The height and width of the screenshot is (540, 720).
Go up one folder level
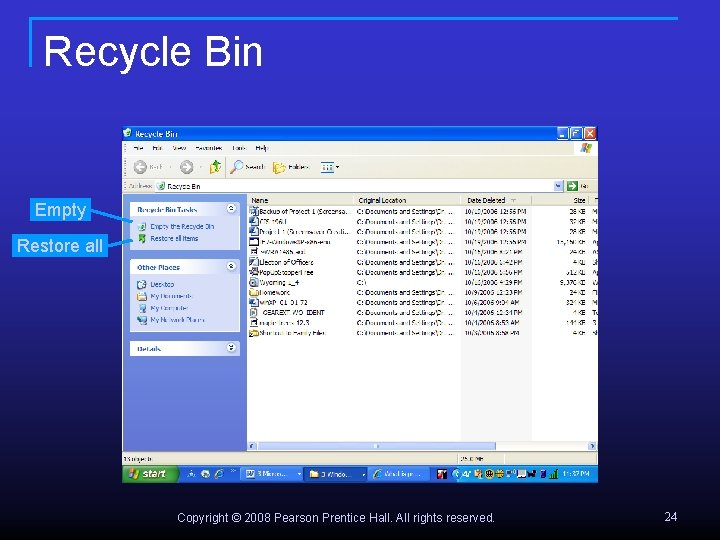215,167
